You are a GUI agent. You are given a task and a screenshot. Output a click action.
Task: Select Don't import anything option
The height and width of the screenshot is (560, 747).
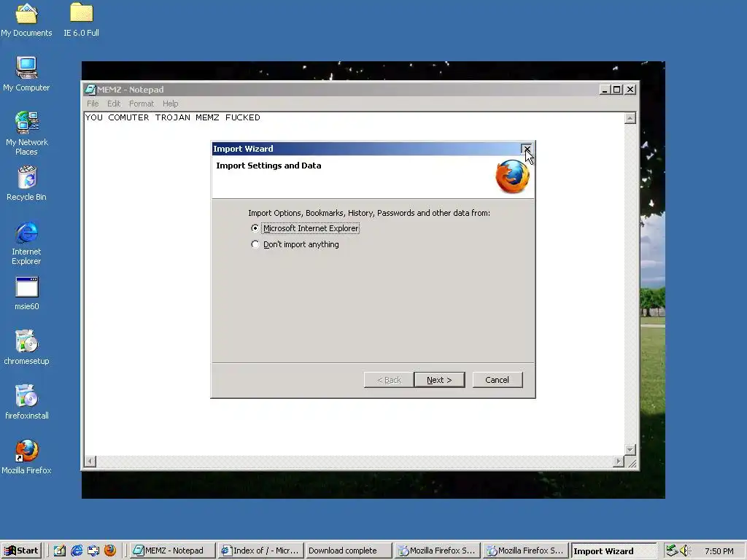pos(295,244)
